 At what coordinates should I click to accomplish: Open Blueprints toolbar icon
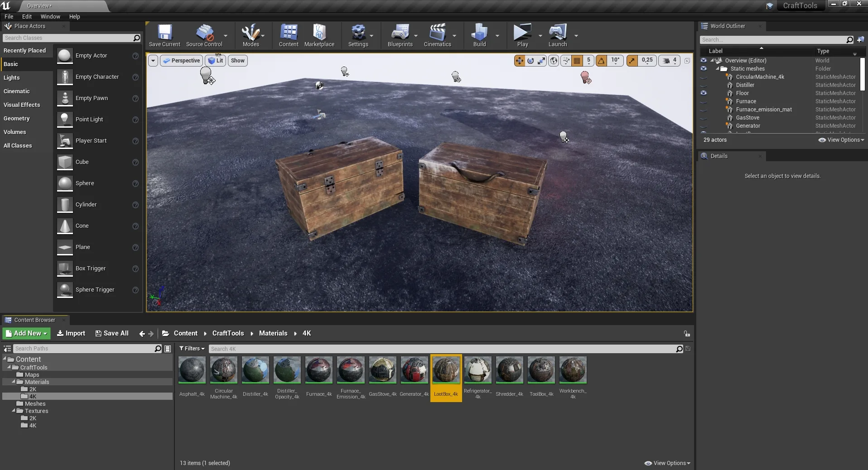pos(400,35)
